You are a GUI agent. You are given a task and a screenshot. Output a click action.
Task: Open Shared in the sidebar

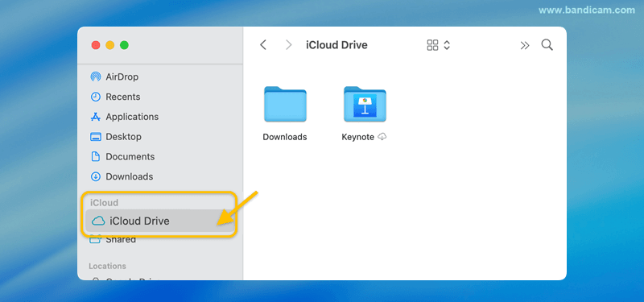pos(121,239)
